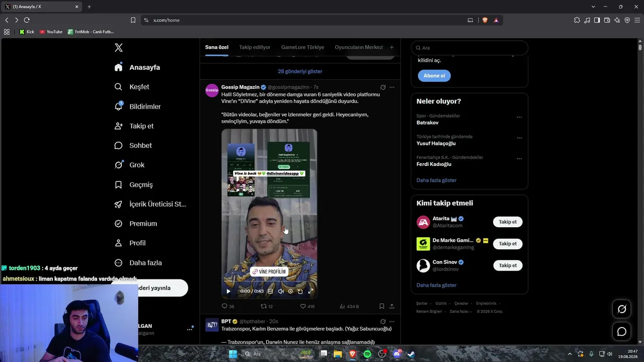The width and height of the screenshot is (644, 362).
Task: Open account menu three dots
Action: coord(190,329)
